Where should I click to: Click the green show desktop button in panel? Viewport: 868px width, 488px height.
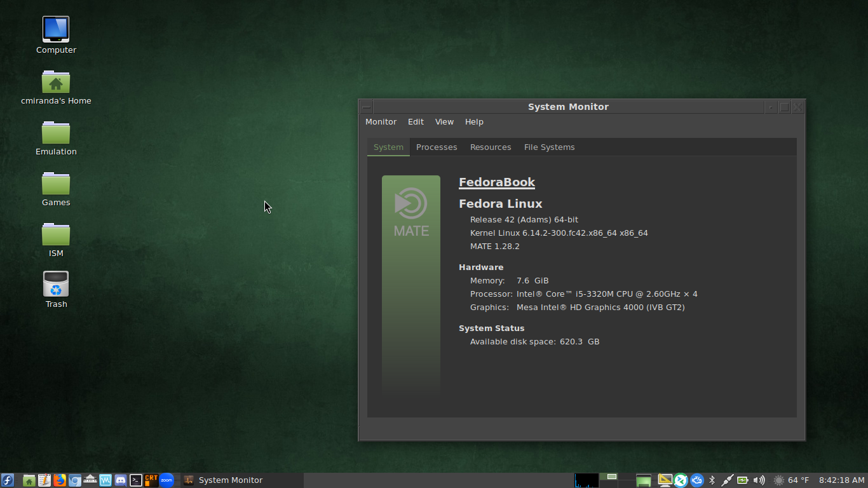point(644,480)
